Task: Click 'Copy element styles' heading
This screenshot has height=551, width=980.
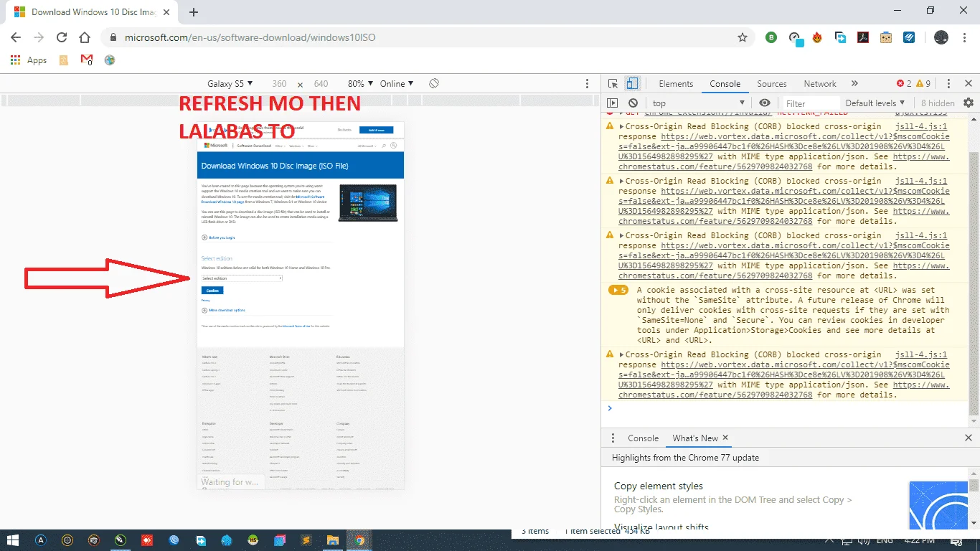Action: [x=659, y=486]
